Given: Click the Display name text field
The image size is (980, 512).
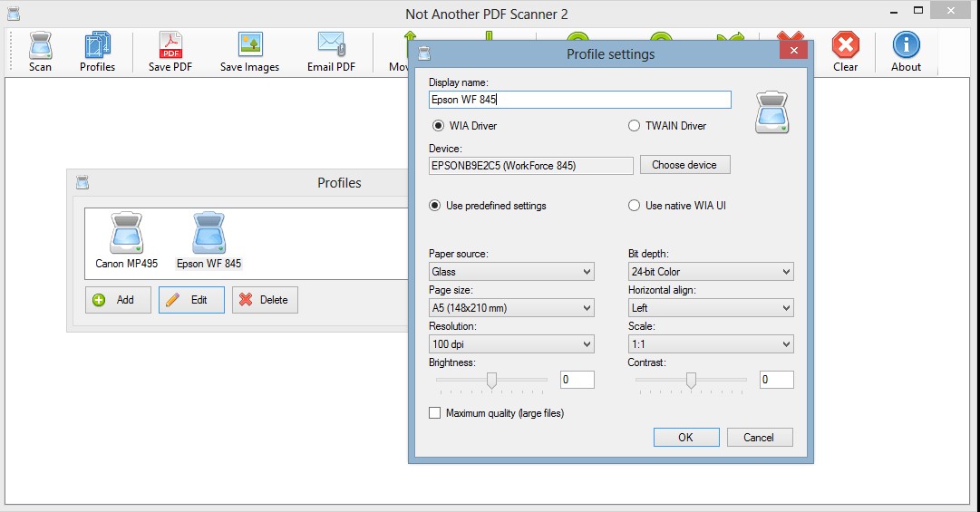Looking at the screenshot, I should (579, 100).
